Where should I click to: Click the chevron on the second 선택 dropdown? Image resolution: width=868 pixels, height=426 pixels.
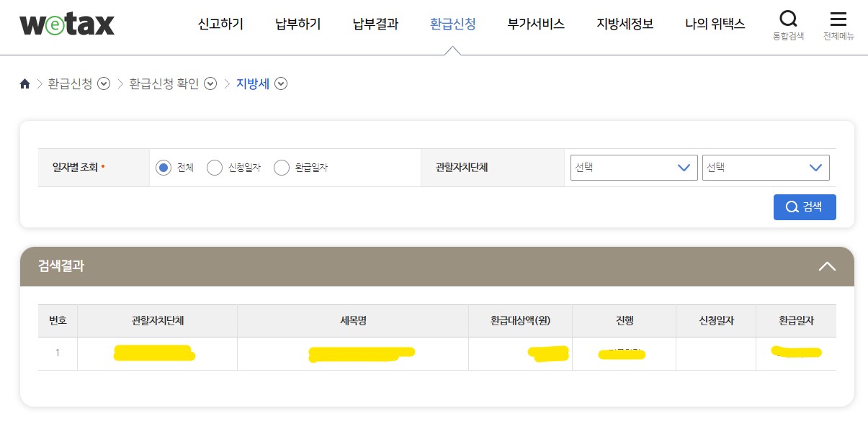coord(816,168)
